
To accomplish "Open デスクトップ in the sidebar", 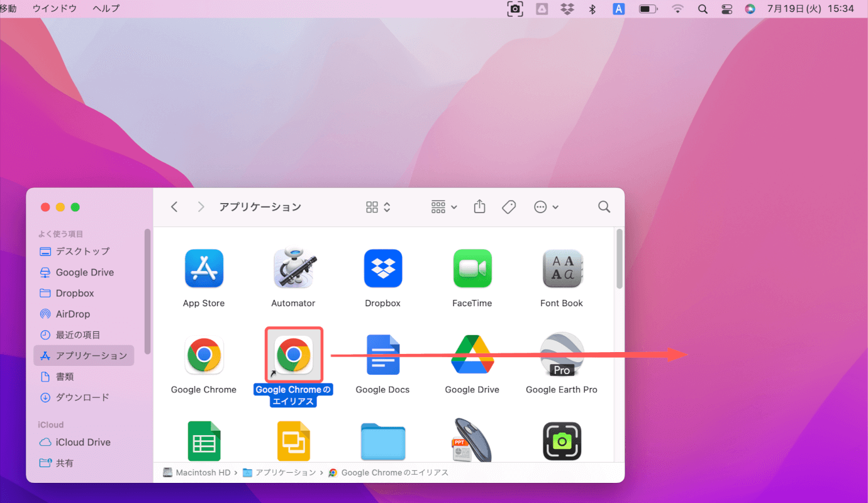I will [x=84, y=251].
